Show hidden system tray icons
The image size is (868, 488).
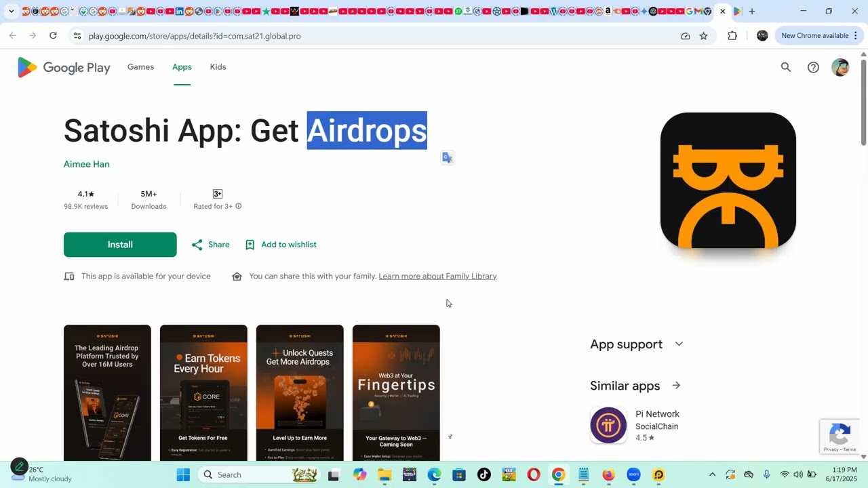tap(712, 474)
